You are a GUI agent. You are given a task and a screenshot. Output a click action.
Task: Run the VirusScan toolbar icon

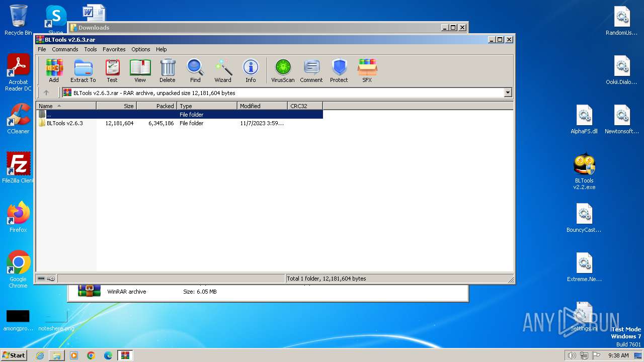tap(283, 70)
